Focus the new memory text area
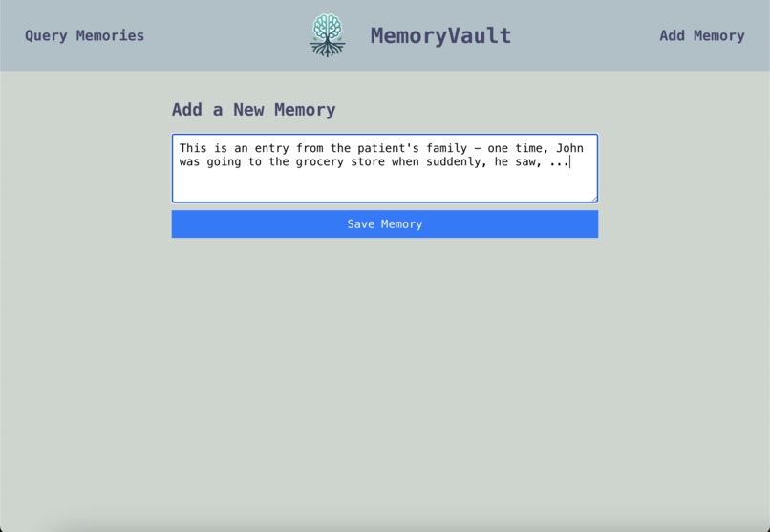 point(385,168)
